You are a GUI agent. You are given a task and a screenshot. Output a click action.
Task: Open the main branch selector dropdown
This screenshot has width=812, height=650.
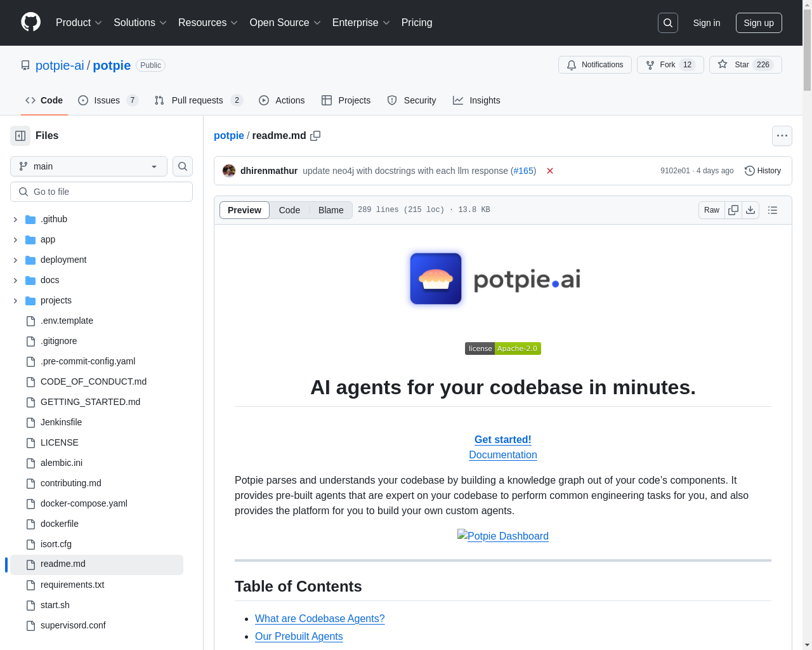pos(89,166)
